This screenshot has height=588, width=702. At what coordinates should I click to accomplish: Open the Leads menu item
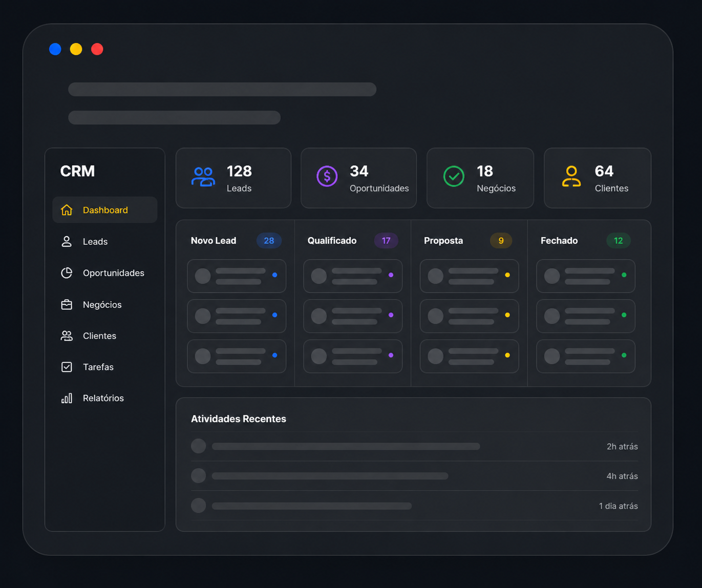pyautogui.click(x=105, y=241)
